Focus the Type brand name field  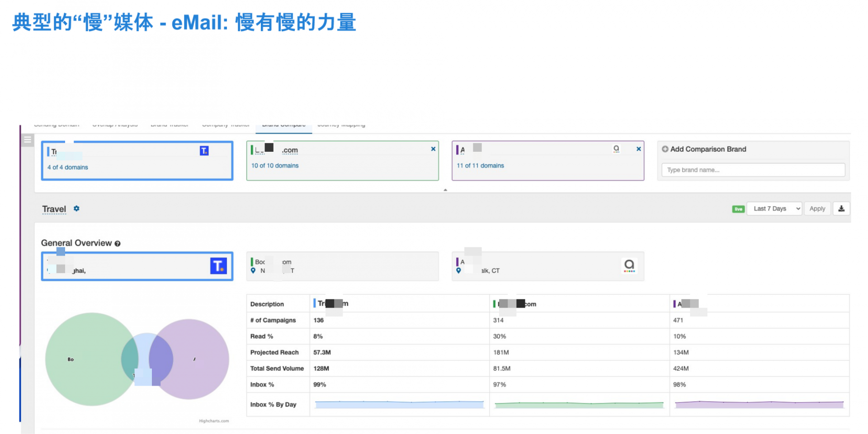click(x=753, y=170)
